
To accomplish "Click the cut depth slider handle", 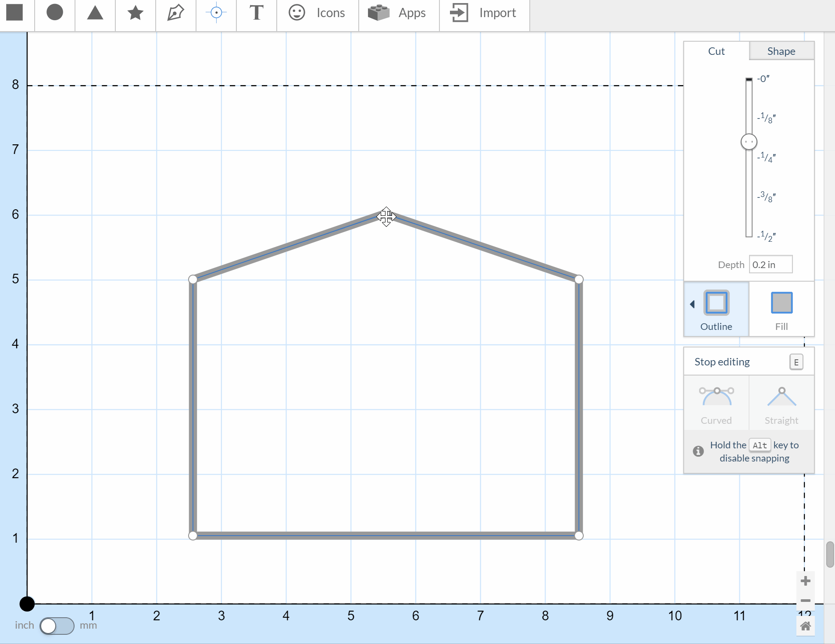I will point(749,142).
